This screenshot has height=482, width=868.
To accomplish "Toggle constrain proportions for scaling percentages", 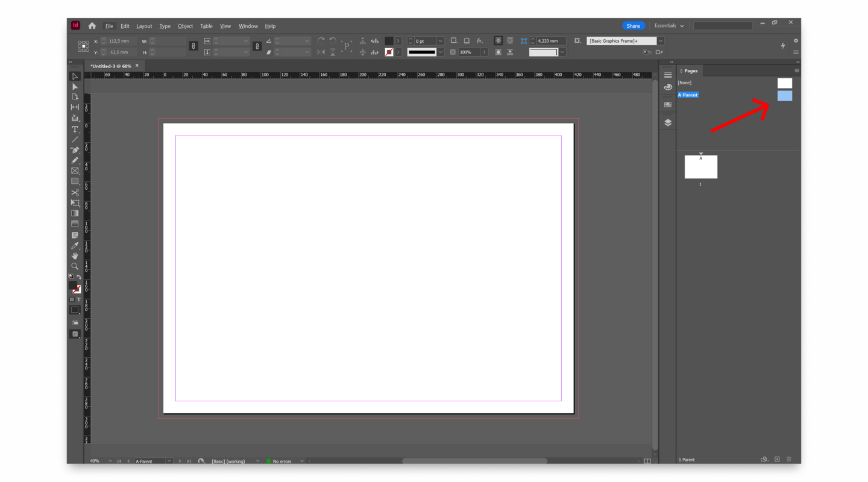I will pyautogui.click(x=257, y=46).
